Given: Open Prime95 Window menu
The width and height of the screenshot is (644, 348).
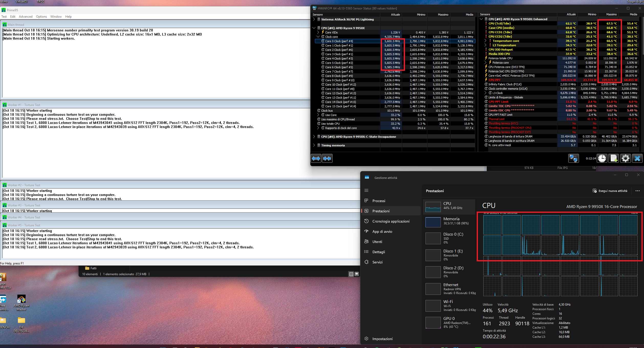Looking at the screenshot, I should click(x=56, y=17).
